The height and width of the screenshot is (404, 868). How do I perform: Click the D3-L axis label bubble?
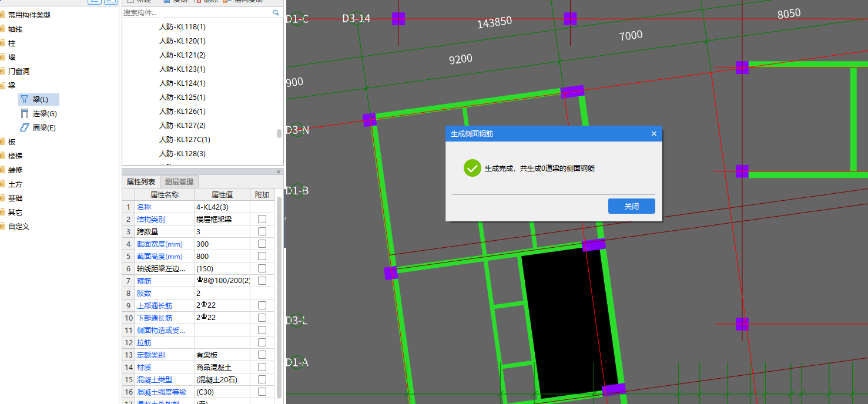297,321
